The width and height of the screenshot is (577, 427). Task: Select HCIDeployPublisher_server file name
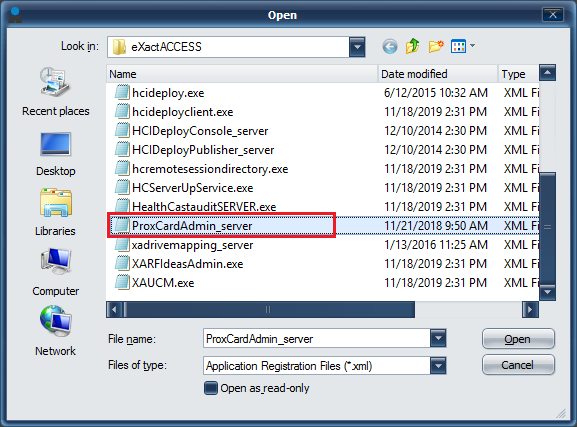[x=203, y=150]
